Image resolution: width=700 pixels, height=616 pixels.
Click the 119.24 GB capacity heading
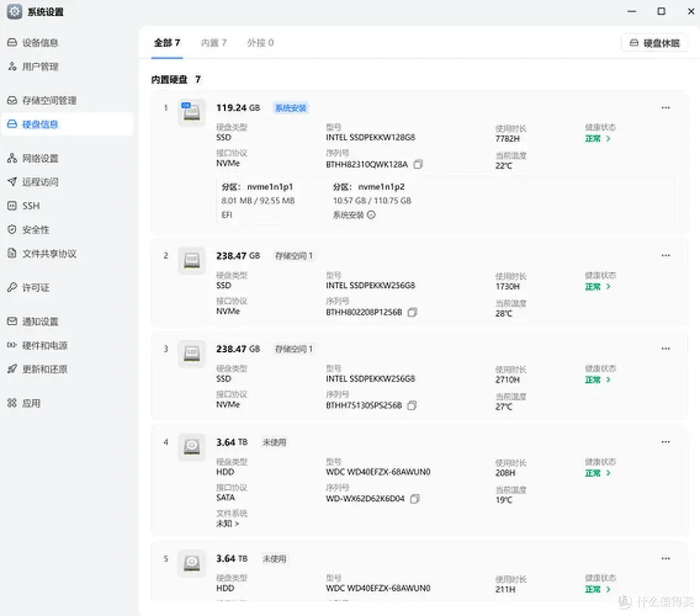[238, 108]
